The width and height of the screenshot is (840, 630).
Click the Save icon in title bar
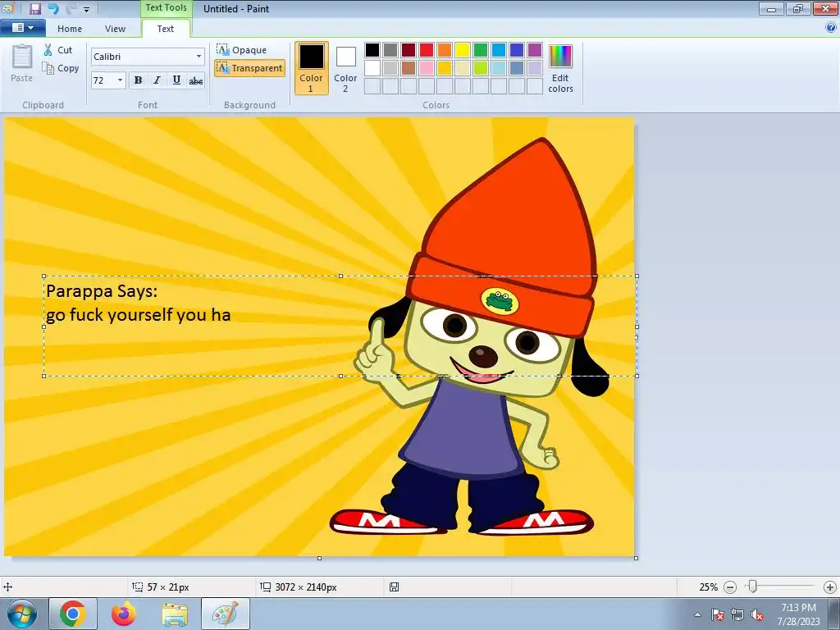tap(34, 9)
